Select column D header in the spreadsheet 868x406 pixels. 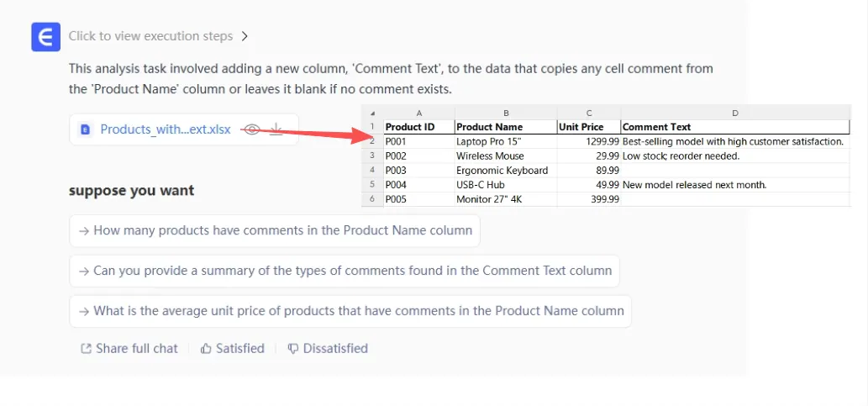click(735, 113)
